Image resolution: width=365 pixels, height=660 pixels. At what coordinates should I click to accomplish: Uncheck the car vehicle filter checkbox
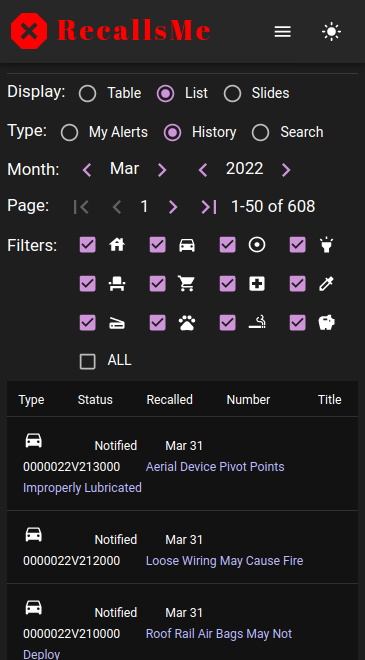157,245
